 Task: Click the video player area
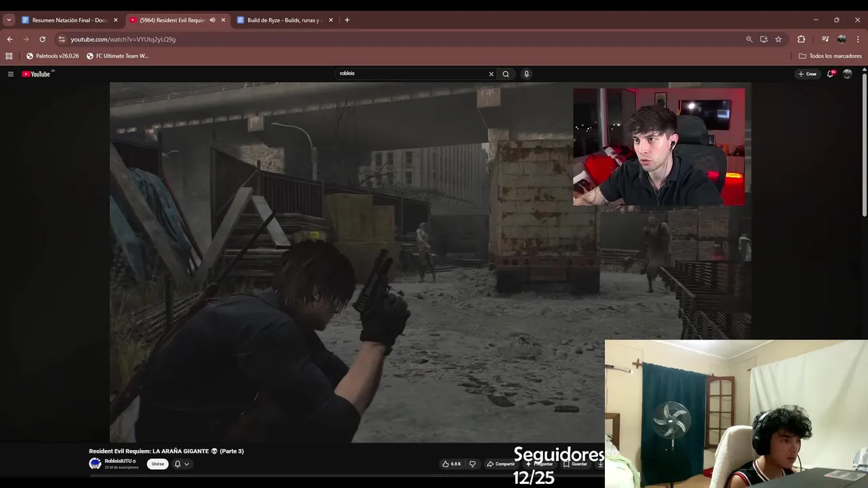(x=430, y=262)
